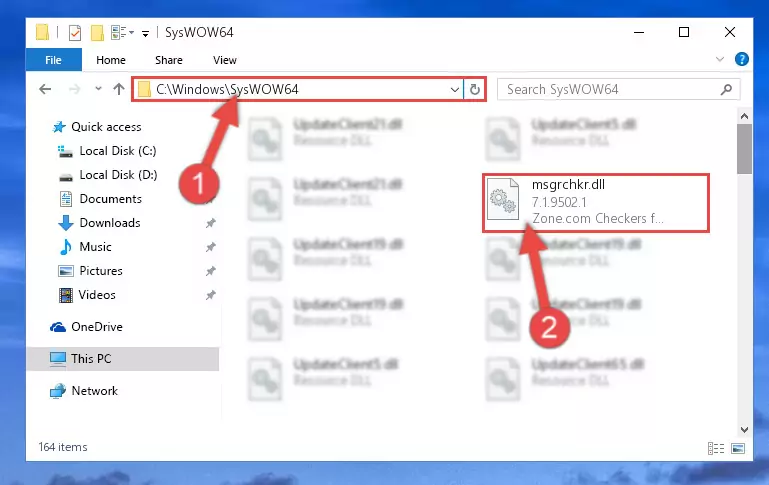The image size is (769, 485).
Task: Click the magnifier search icon
Action: [726, 89]
